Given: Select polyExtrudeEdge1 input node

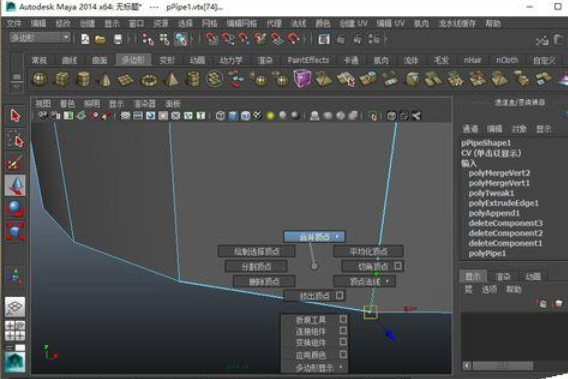Looking at the screenshot, I should click(504, 203).
